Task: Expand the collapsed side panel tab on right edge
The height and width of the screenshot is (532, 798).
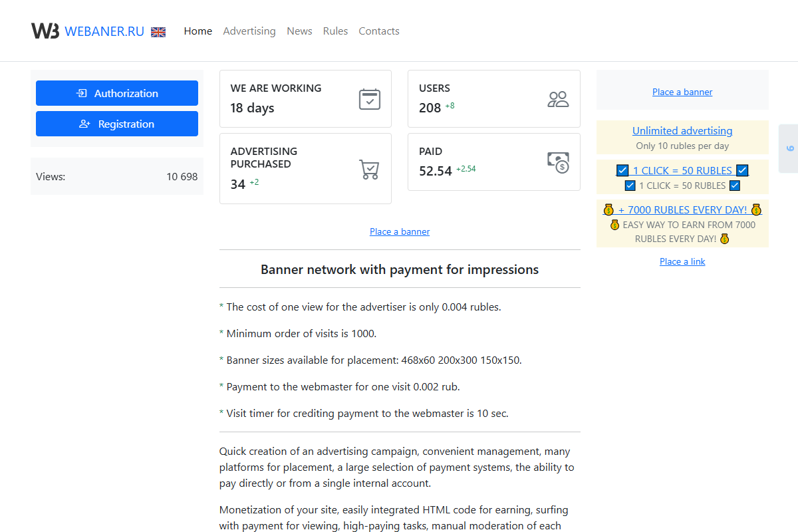Action: pyautogui.click(x=789, y=149)
